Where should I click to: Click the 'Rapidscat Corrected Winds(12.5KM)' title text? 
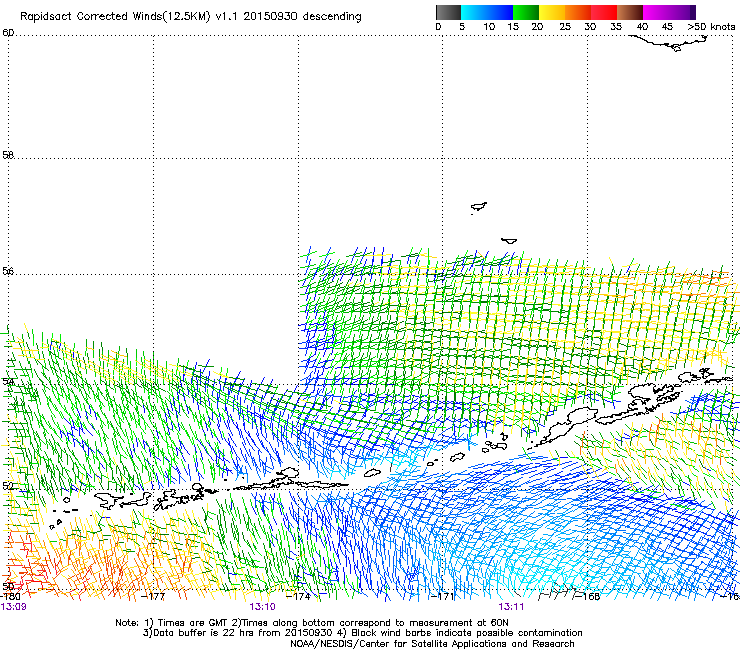point(115,17)
